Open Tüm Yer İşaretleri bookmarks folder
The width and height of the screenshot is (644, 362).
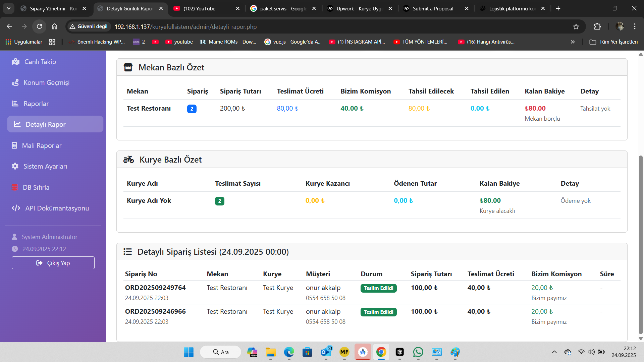[613, 42]
